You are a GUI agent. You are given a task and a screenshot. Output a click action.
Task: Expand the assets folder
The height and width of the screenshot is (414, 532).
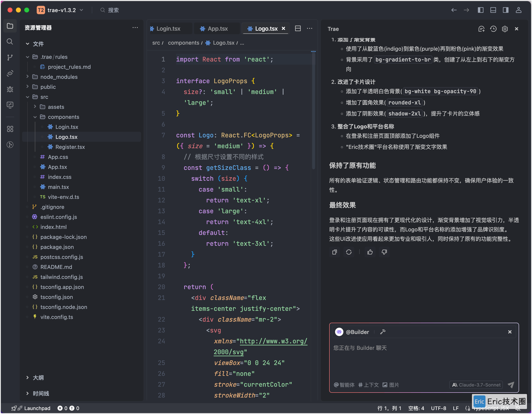pos(35,107)
